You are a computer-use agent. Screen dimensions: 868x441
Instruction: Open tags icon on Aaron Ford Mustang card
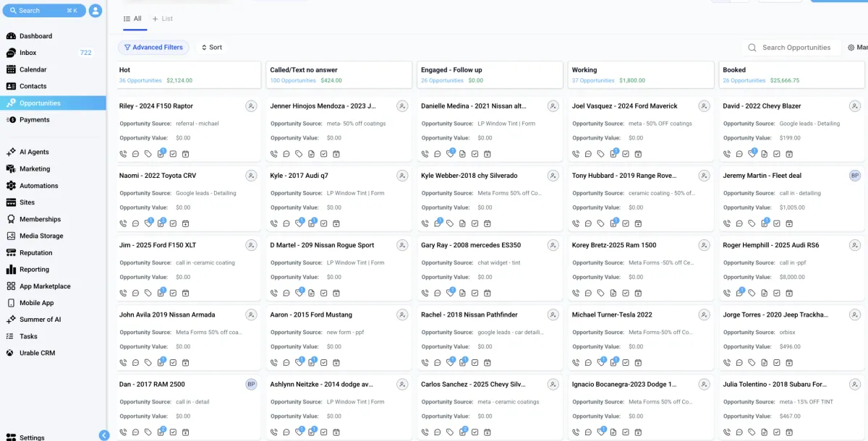299,362
